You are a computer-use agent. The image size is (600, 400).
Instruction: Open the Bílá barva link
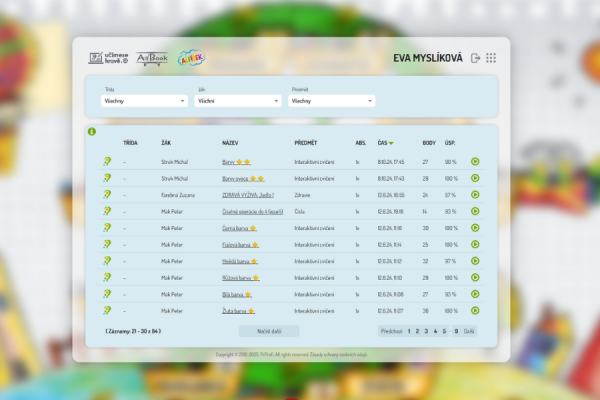point(237,294)
